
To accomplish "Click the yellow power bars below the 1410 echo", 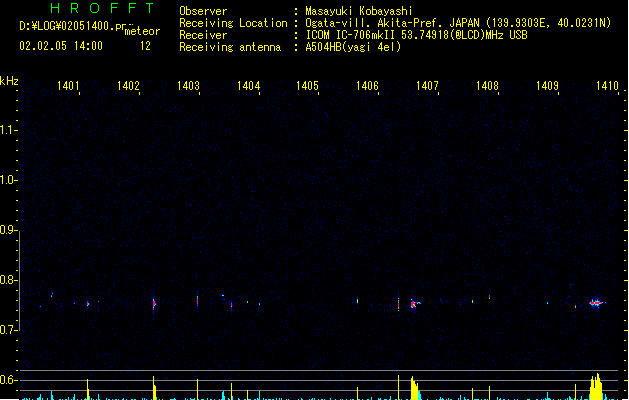I will point(596,387).
